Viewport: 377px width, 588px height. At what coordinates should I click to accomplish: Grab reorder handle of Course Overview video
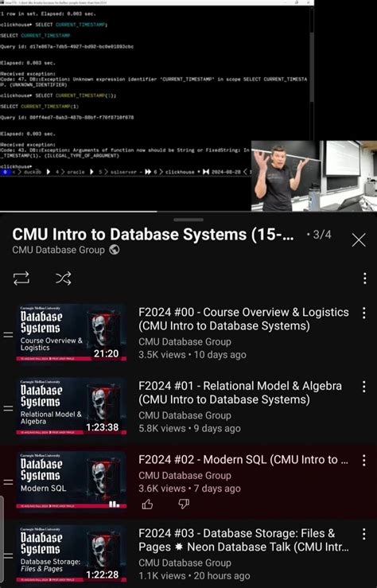[8, 334]
